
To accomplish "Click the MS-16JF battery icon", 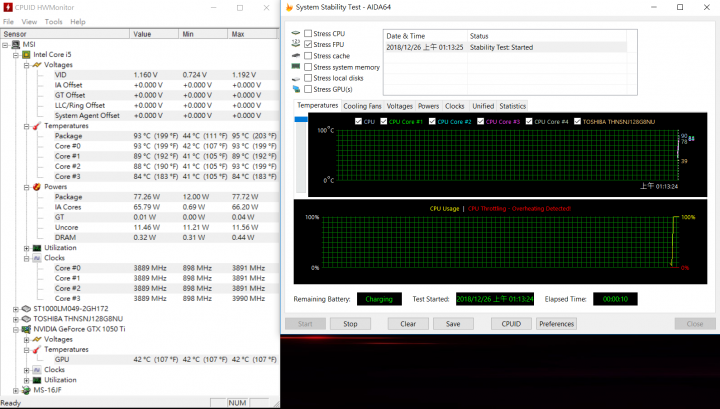I will click(26, 390).
